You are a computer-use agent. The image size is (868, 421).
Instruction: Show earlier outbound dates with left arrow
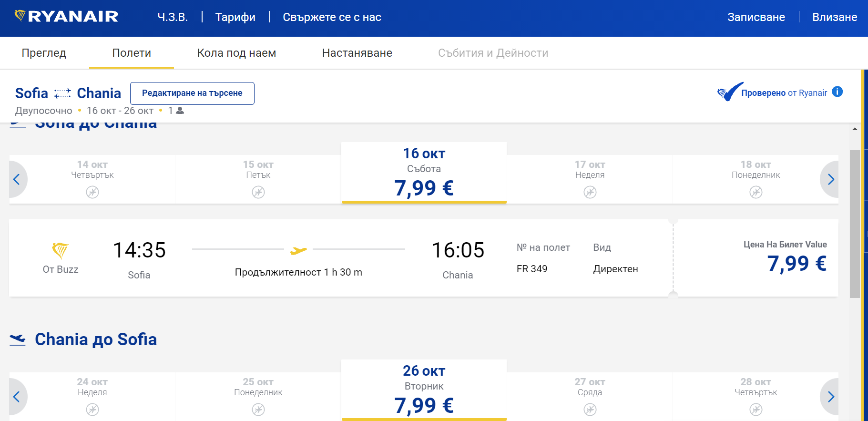click(17, 179)
